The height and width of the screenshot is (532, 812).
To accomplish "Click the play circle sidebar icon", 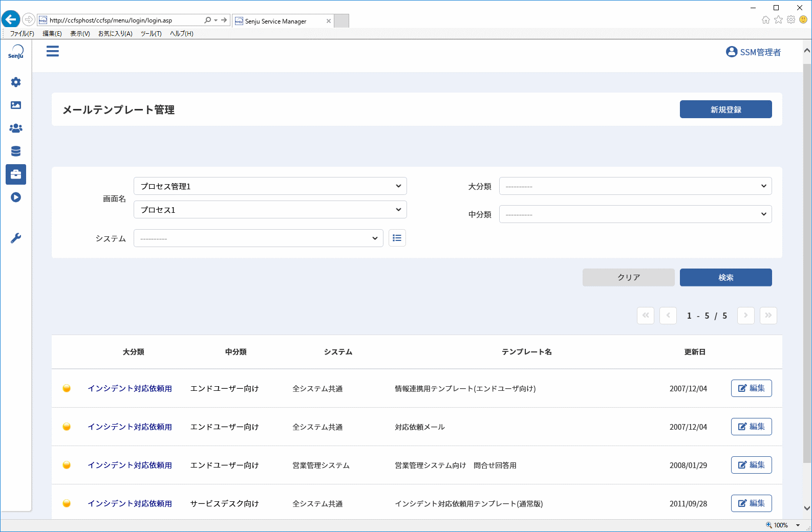I will (16, 197).
